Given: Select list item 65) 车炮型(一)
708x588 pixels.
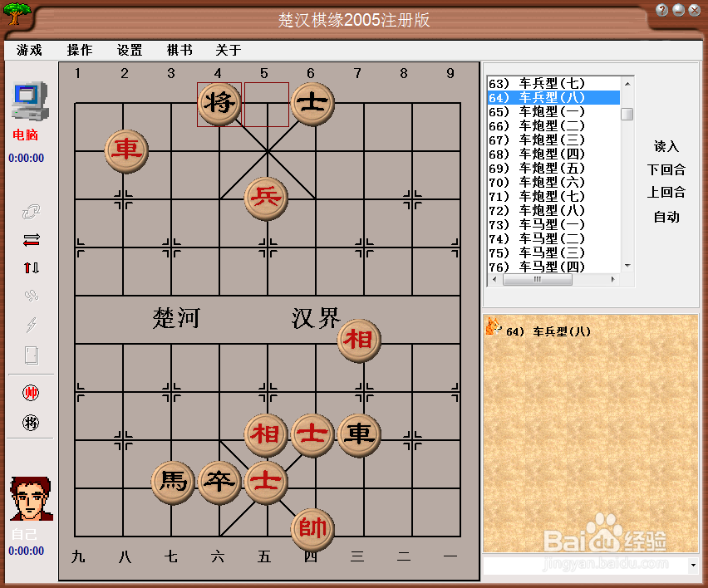Looking at the screenshot, I should (x=553, y=111).
